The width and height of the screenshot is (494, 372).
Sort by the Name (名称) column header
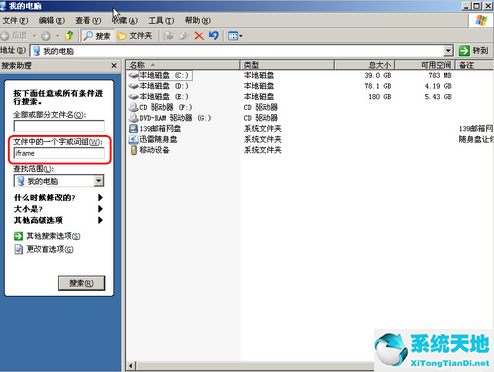(183, 65)
